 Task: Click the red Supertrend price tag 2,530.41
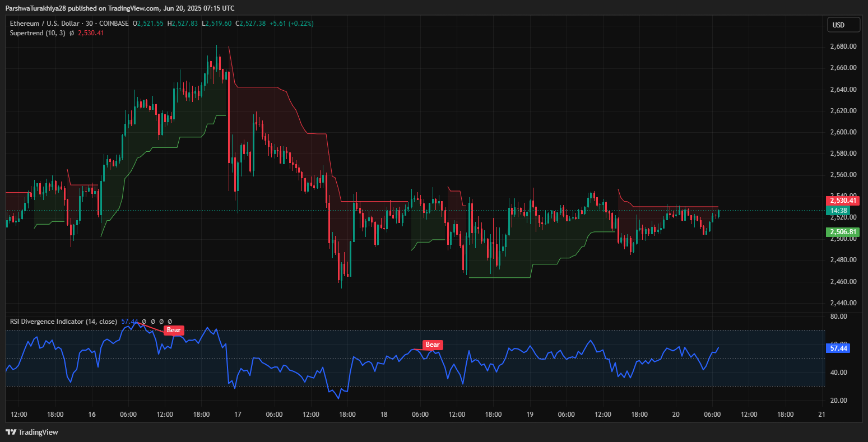click(842, 201)
